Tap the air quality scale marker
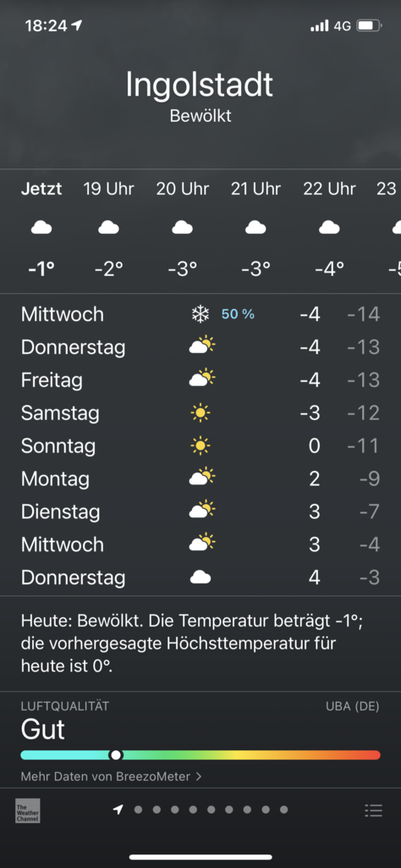 116,755
